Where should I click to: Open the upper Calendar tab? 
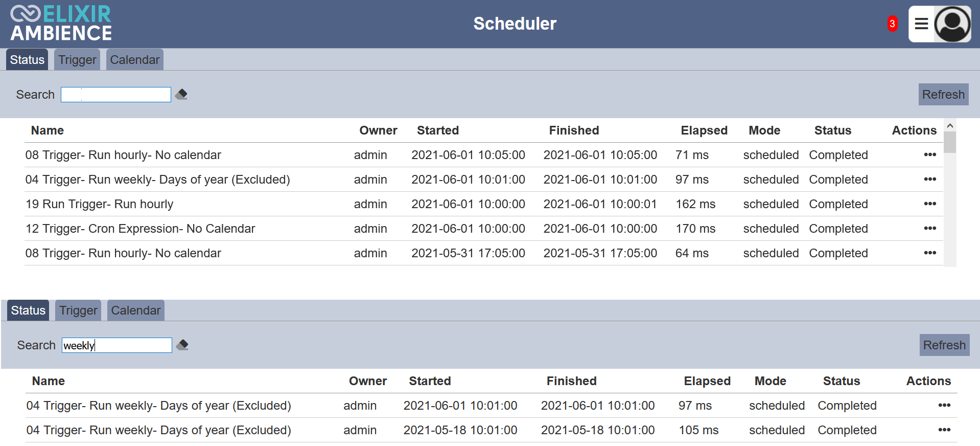[135, 60]
